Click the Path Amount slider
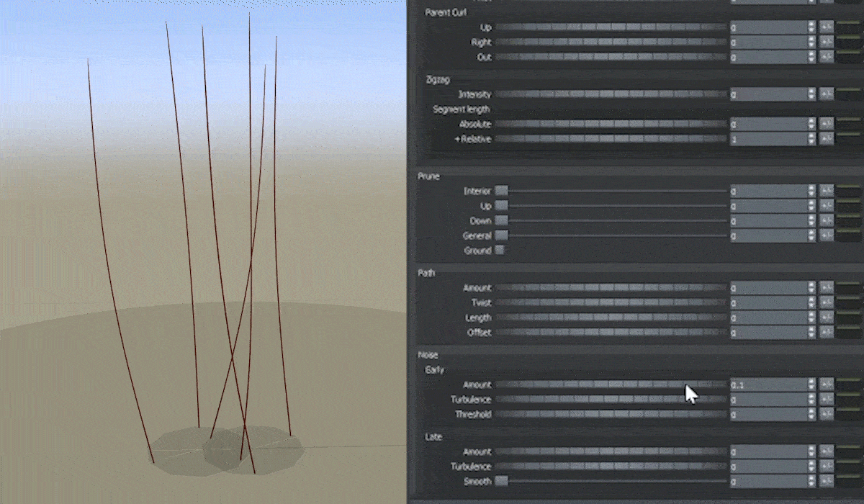Viewport: 864px width, 504px height. point(611,287)
